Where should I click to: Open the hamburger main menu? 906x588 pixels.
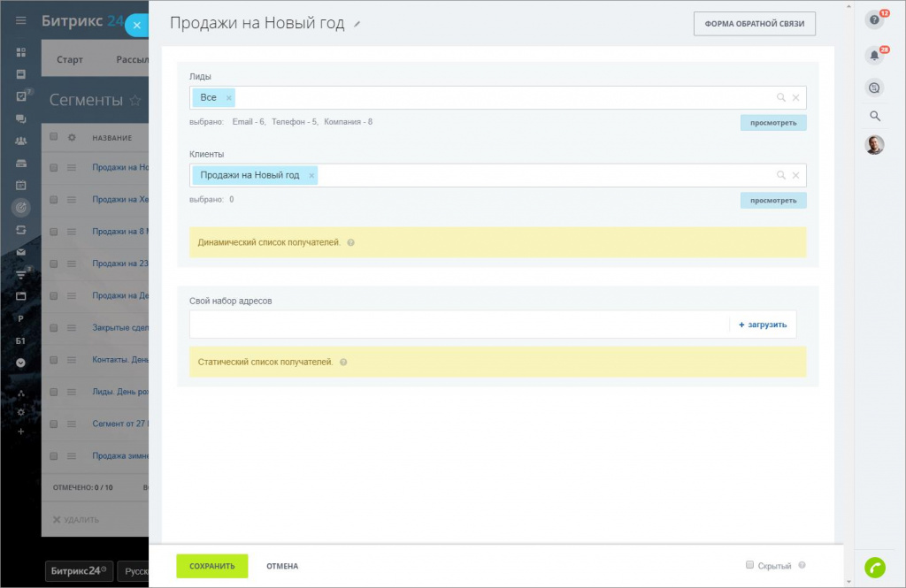pos(21,20)
